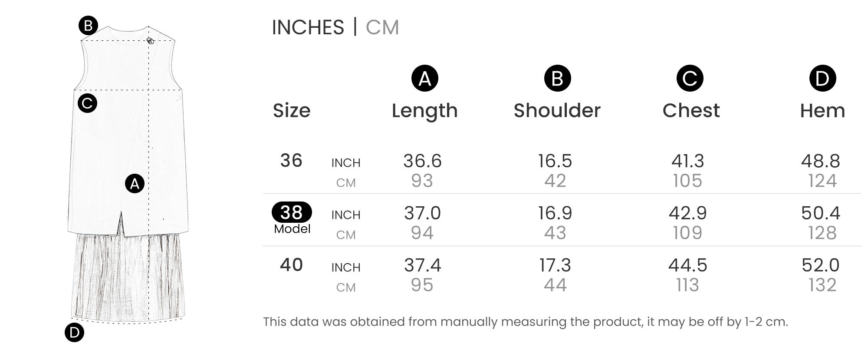The height and width of the screenshot is (350, 868).
Task: Click the D marker on the garment diagram
Action: [74, 333]
